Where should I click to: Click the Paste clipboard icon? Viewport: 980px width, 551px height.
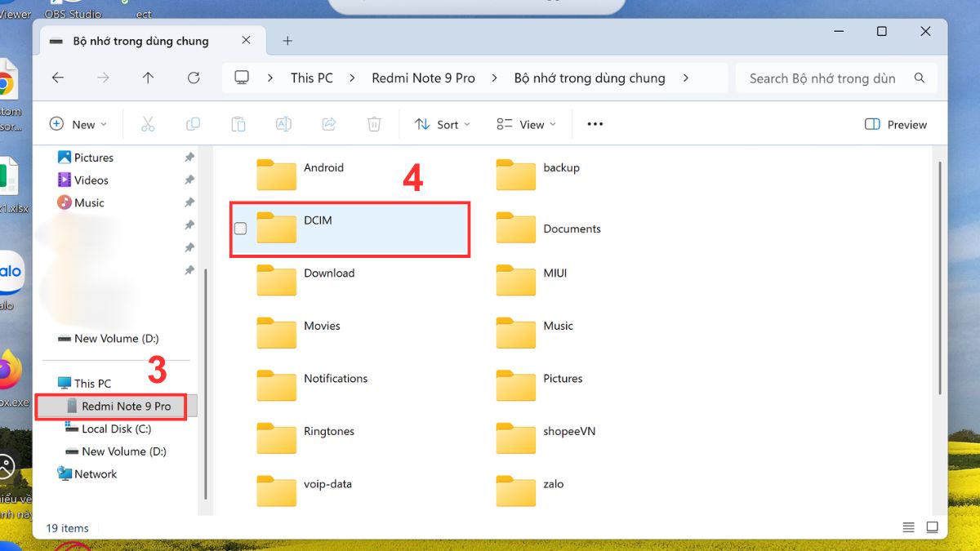pos(238,124)
